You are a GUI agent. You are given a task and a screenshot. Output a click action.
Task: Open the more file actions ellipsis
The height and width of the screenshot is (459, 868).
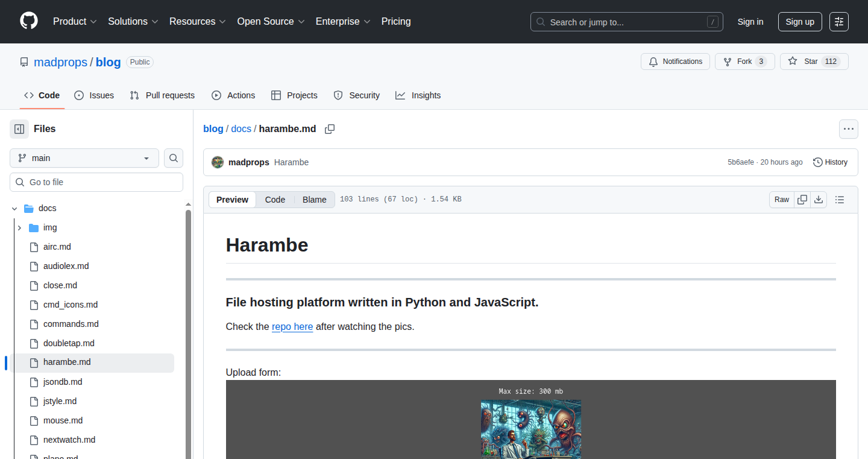coord(849,129)
